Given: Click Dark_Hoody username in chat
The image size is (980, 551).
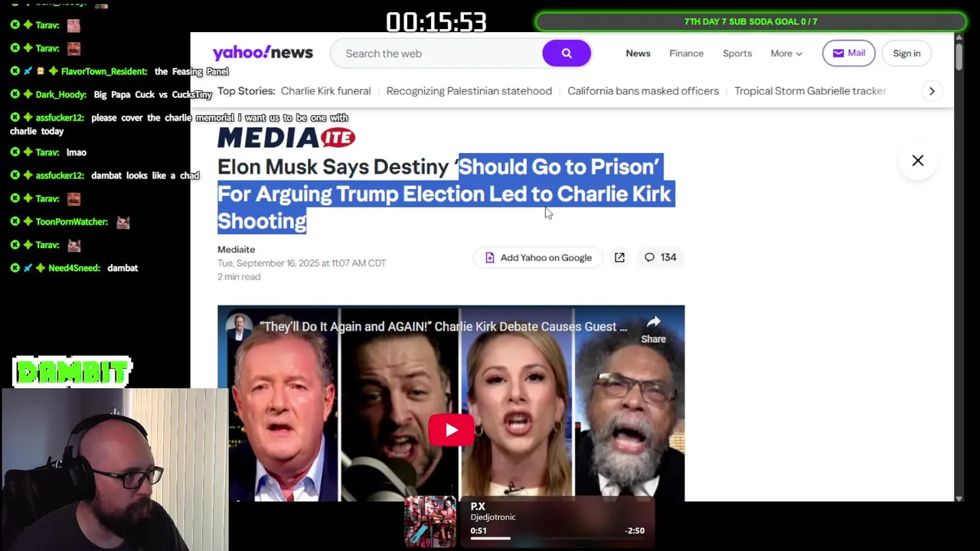Looking at the screenshot, I should [60, 94].
